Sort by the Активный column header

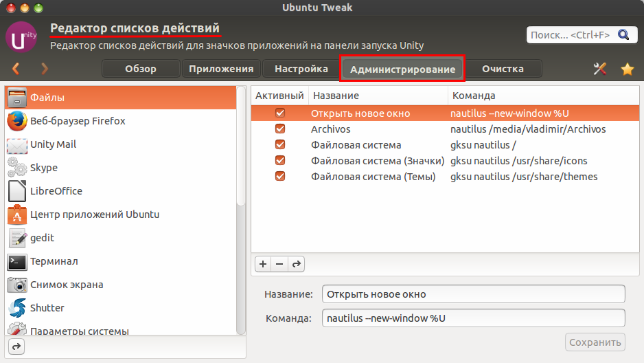[x=279, y=96]
